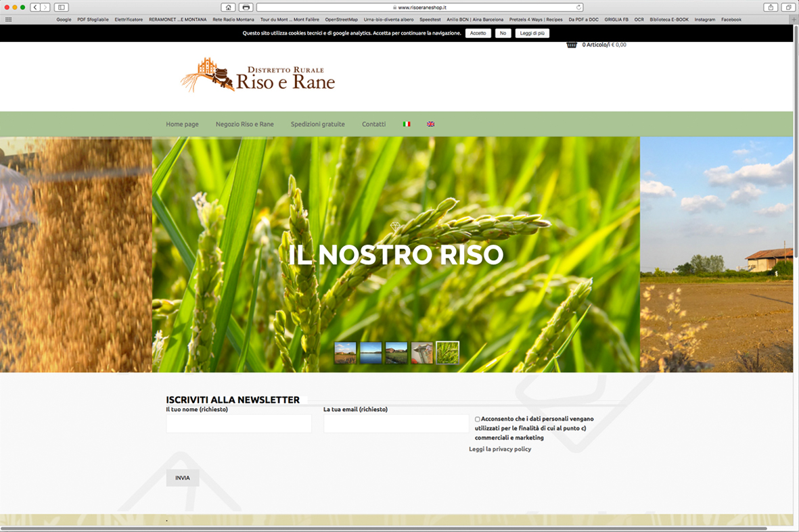Click the La tua email input field
Image resolution: width=799 pixels, height=532 pixels.
pos(396,424)
